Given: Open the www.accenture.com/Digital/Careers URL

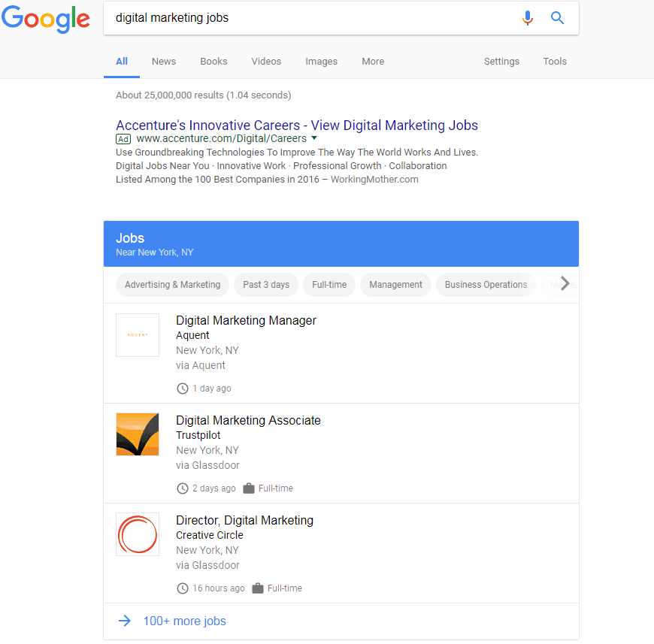Looking at the screenshot, I should coord(221,138).
